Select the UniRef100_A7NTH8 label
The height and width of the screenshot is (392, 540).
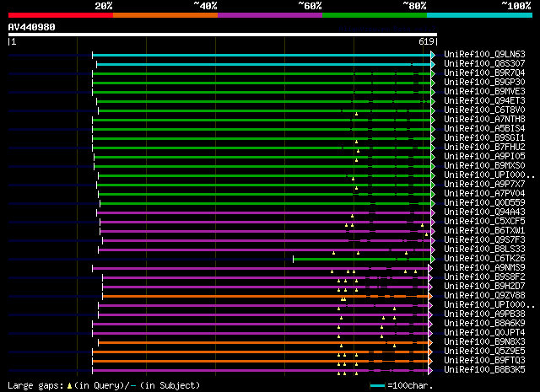click(484, 120)
